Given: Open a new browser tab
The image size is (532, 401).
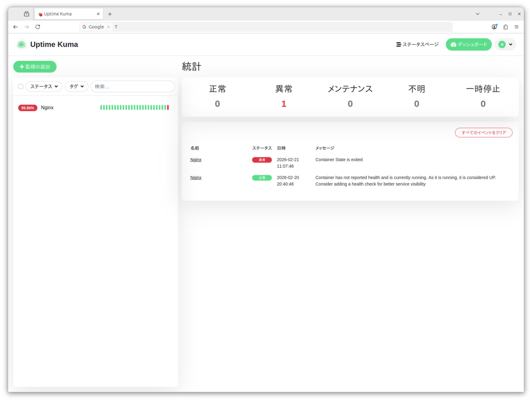Looking at the screenshot, I should click(110, 14).
